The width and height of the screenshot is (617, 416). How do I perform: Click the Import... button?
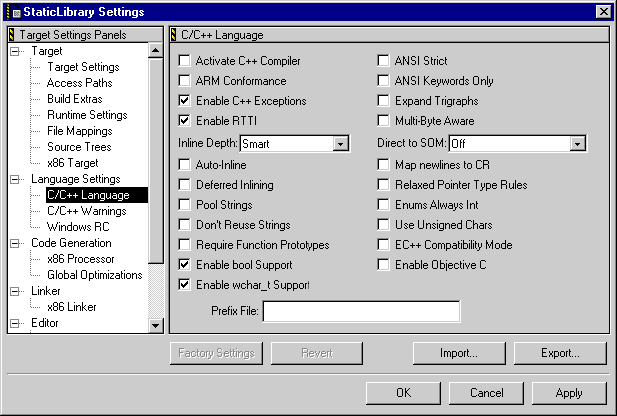coord(459,353)
